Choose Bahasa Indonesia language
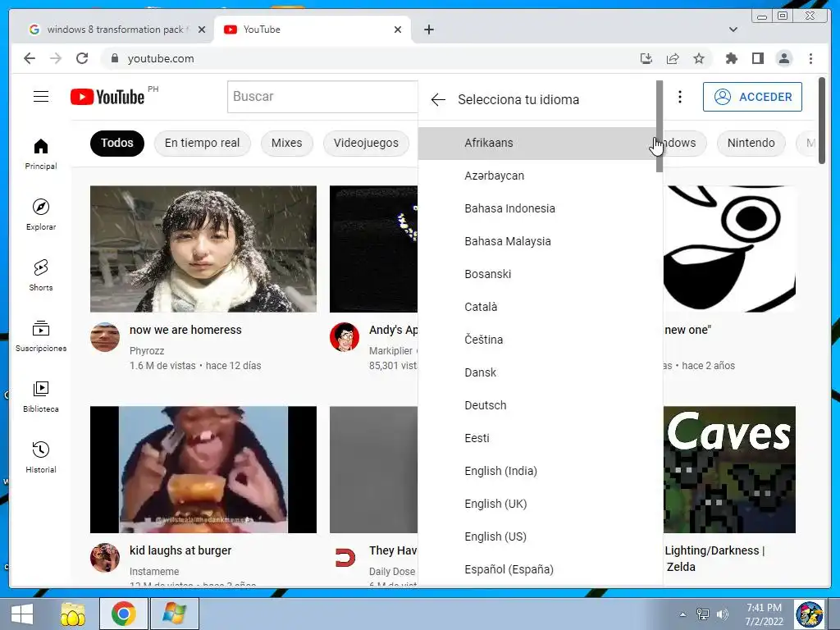 536,208
